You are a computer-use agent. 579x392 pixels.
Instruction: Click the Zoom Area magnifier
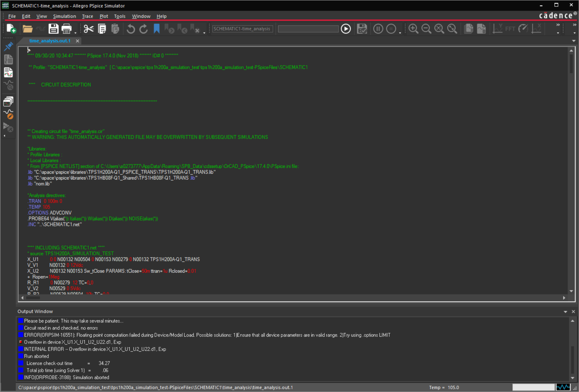tap(439, 29)
